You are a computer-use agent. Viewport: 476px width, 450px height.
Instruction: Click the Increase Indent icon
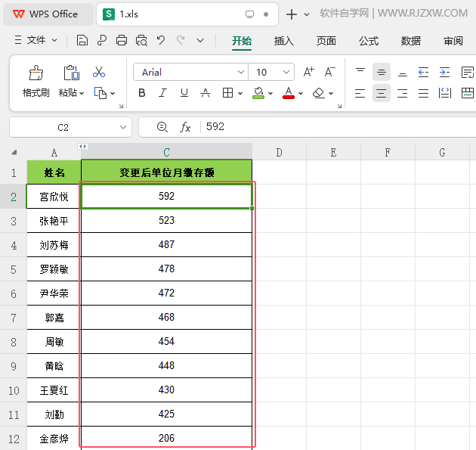coord(445,73)
